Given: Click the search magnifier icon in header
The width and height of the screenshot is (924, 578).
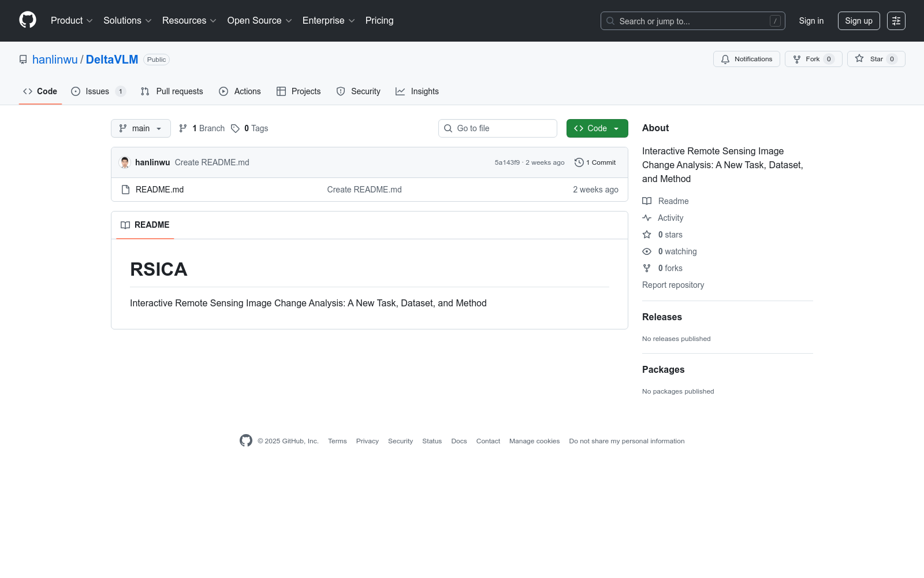Looking at the screenshot, I should [x=610, y=21].
